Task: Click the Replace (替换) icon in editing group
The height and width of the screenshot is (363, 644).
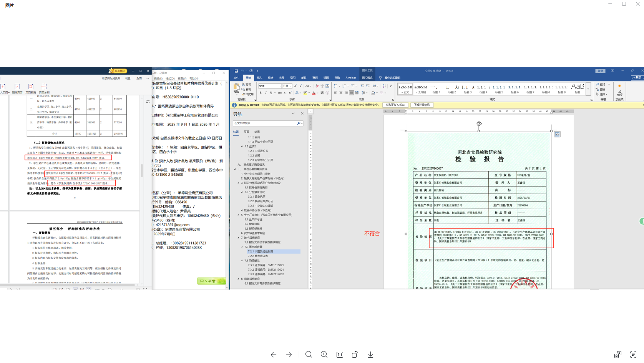Action: click(602, 89)
